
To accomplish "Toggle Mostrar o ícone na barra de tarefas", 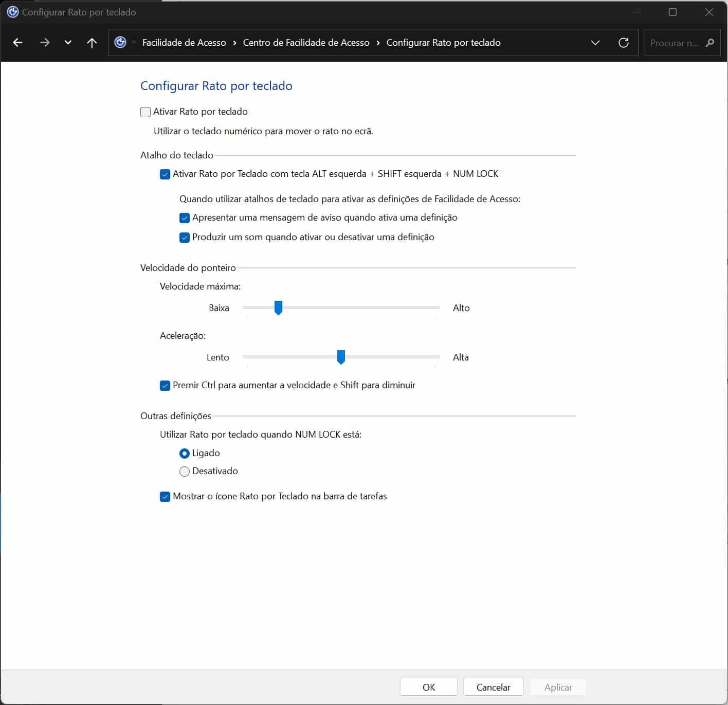I will coord(165,497).
